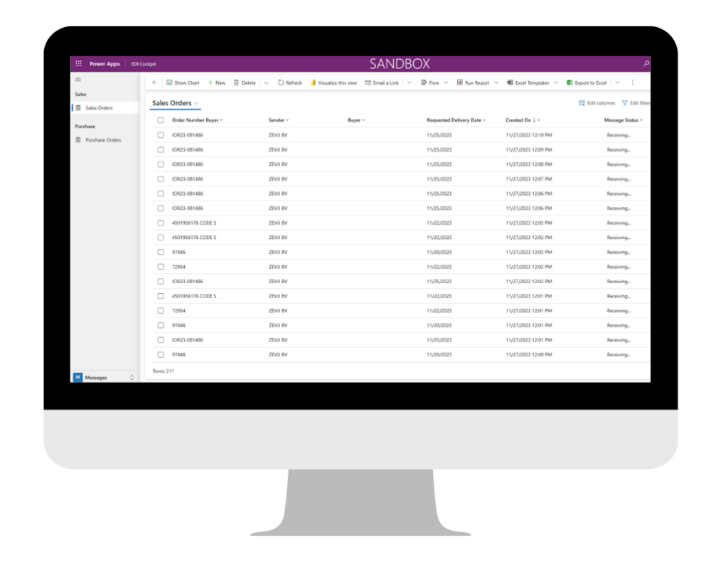Click Email a Link

[382, 83]
